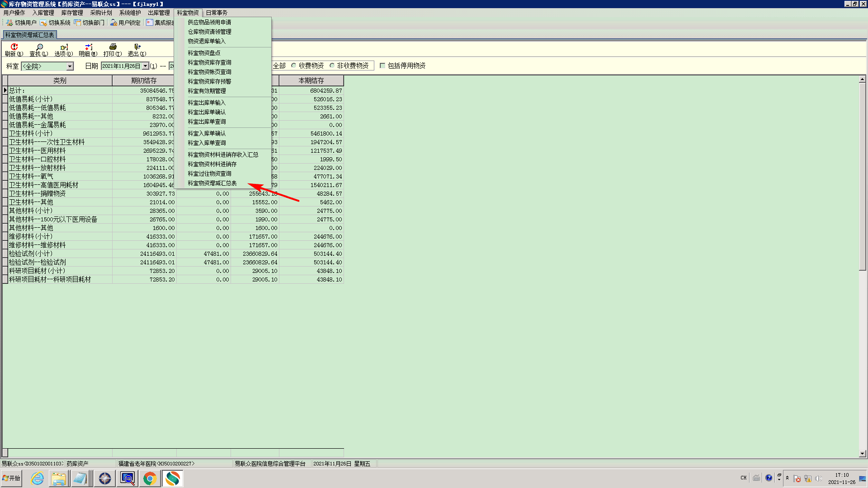
Task: Open 出库管理 menu
Action: [159, 13]
